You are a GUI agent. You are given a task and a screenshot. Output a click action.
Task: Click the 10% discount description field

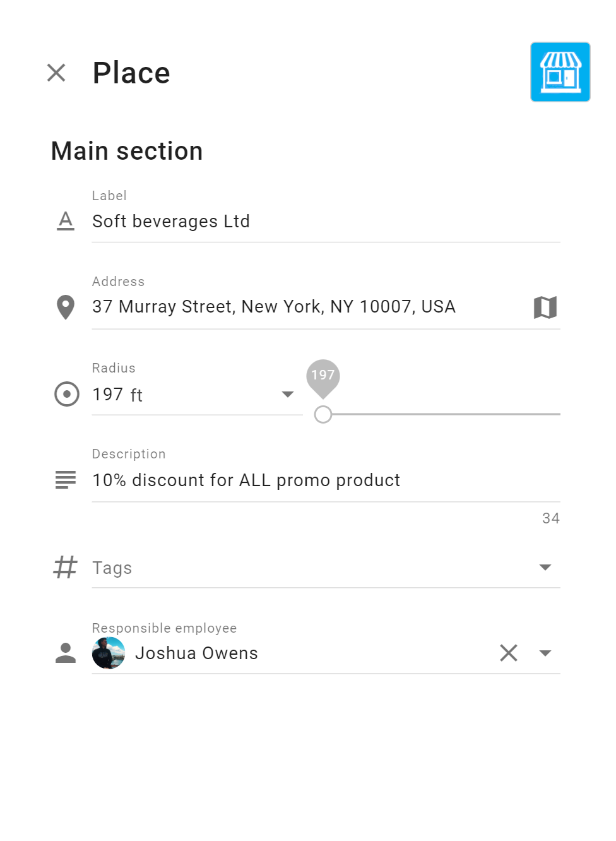pos(326,480)
